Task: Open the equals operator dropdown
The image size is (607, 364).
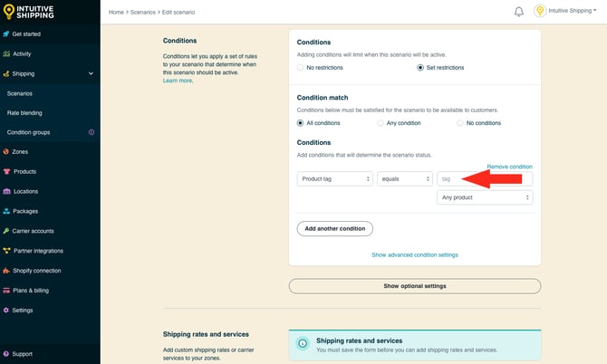Action: [403, 179]
